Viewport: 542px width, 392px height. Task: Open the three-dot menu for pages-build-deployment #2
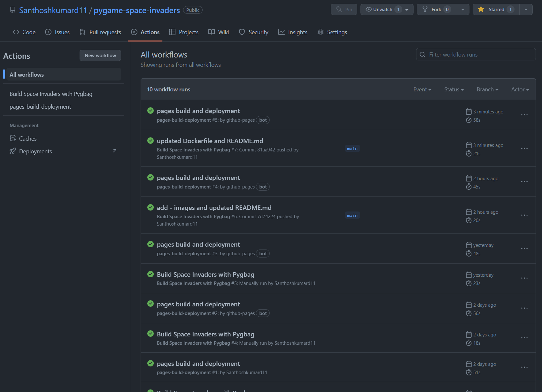click(x=524, y=308)
